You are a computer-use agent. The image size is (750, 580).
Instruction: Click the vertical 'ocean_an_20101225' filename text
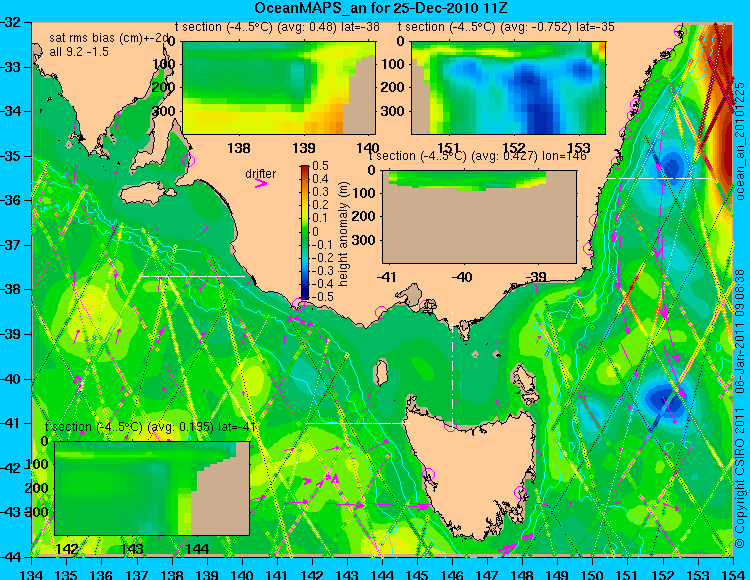tap(740, 141)
